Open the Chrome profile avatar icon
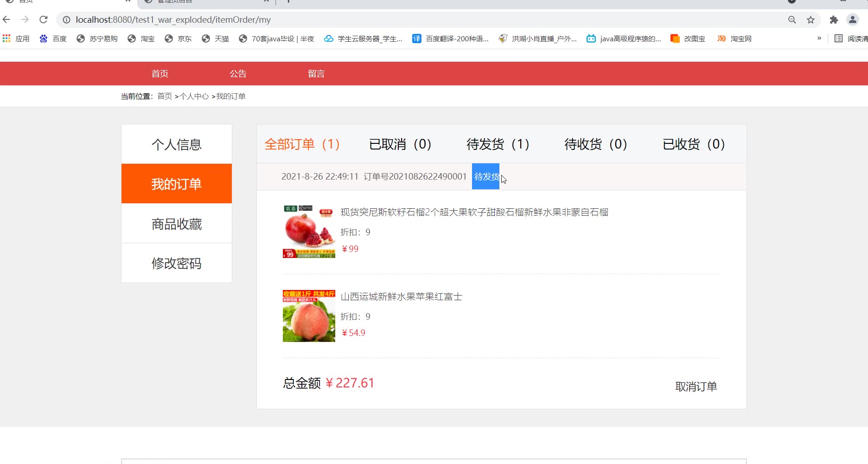Image resolution: width=868 pixels, height=464 pixels. pyautogui.click(x=852, y=19)
